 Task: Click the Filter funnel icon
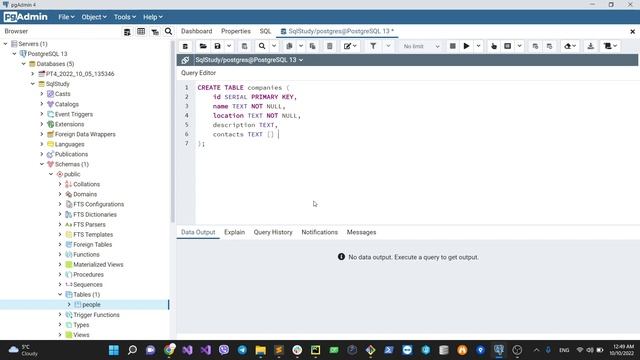[x=373, y=46]
